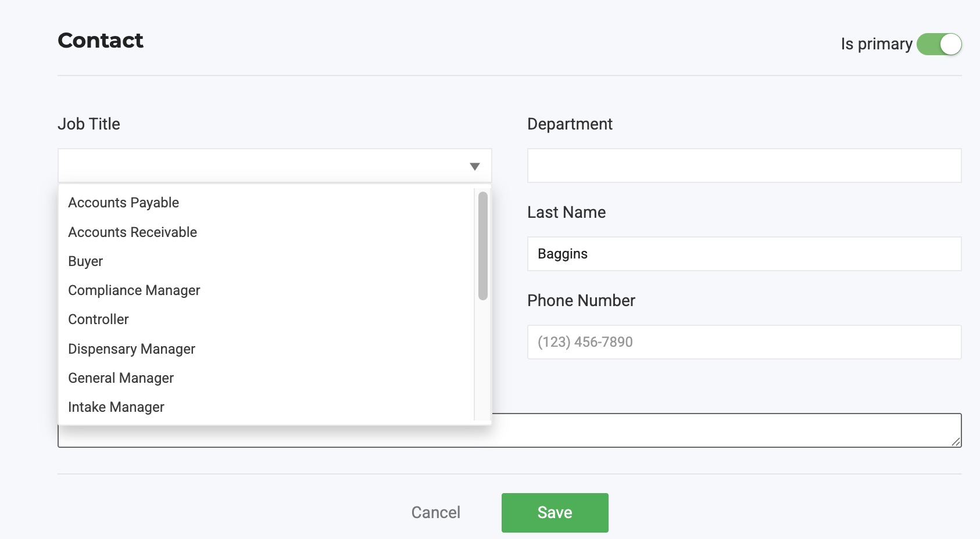Pick General Manager from list

121,378
